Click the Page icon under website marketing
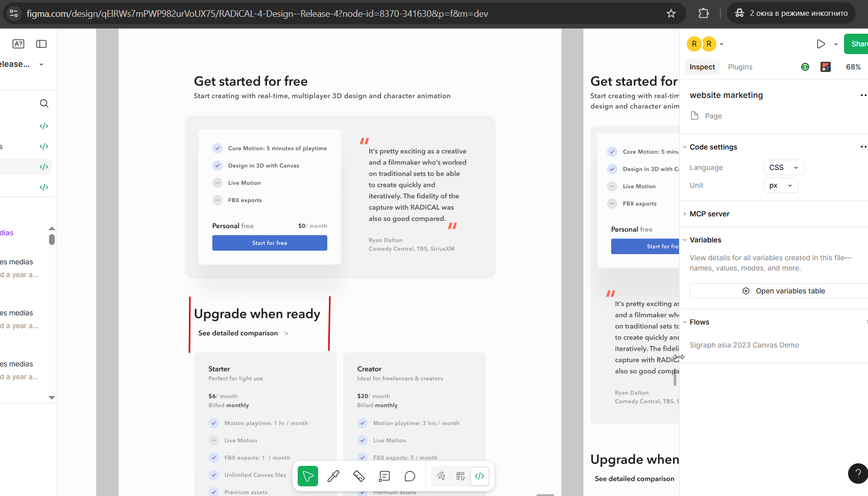This screenshot has height=496, width=868. (694, 115)
